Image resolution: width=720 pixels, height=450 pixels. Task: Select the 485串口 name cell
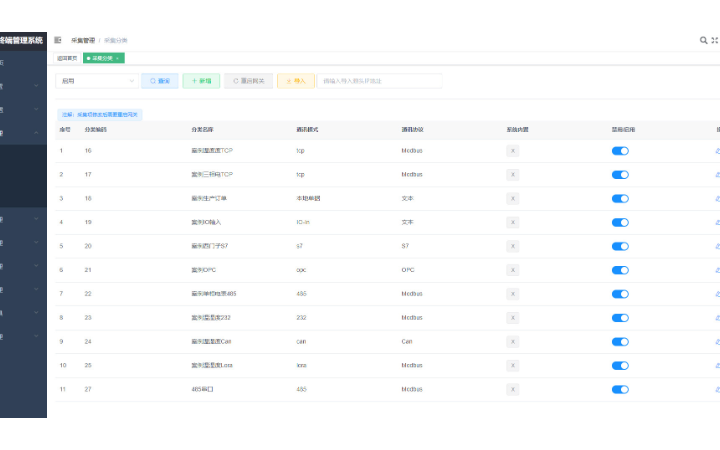point(202,389)
